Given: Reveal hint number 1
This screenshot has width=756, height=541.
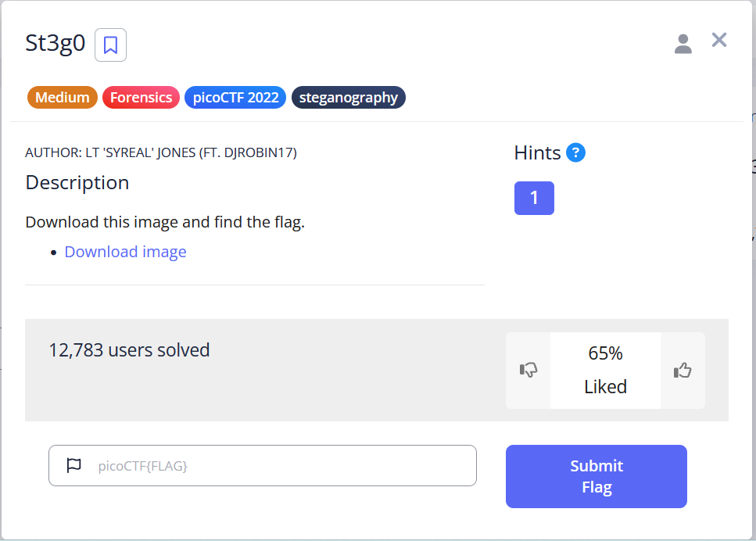Looking at the screenshot, I should [534, 198].
